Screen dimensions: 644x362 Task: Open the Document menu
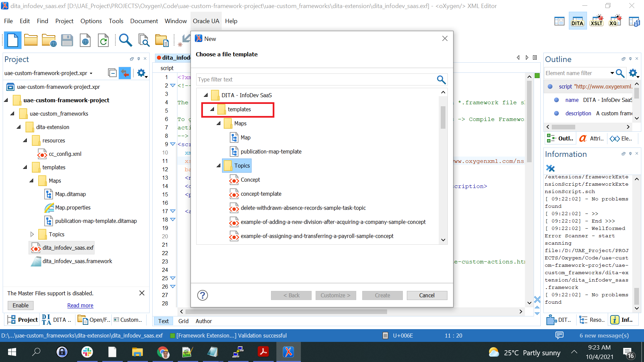(x=144, y=21)
